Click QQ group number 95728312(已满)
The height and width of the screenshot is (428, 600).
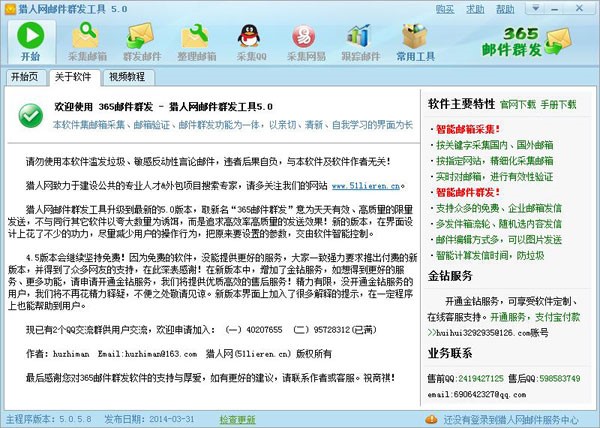[345, 330]
